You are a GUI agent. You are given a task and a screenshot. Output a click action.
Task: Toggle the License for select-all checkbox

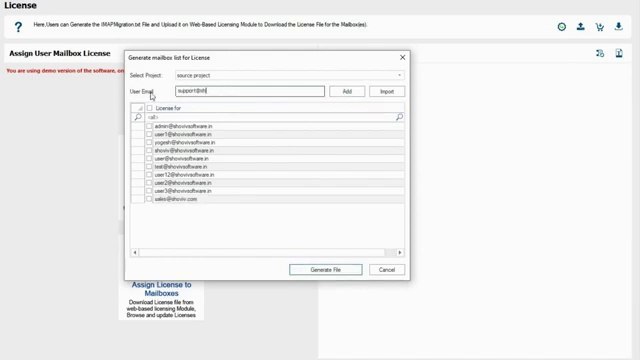pos(149,108)
